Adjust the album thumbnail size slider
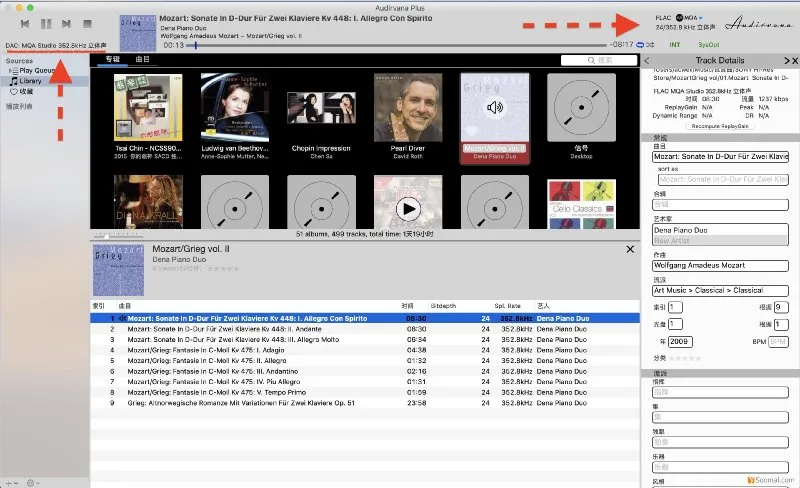The width and height of the screenshot is (800, 488). tap(119, 236)
